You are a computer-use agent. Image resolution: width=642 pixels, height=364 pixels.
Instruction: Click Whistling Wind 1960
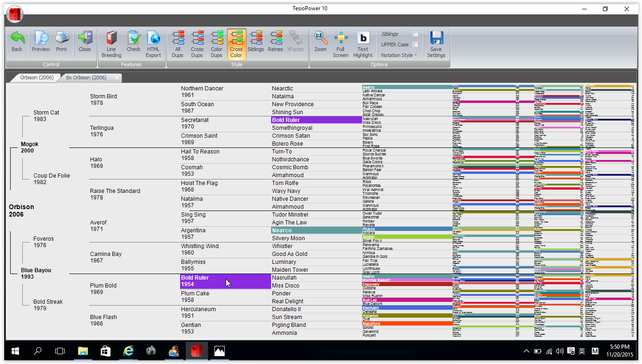click(201, 249)
